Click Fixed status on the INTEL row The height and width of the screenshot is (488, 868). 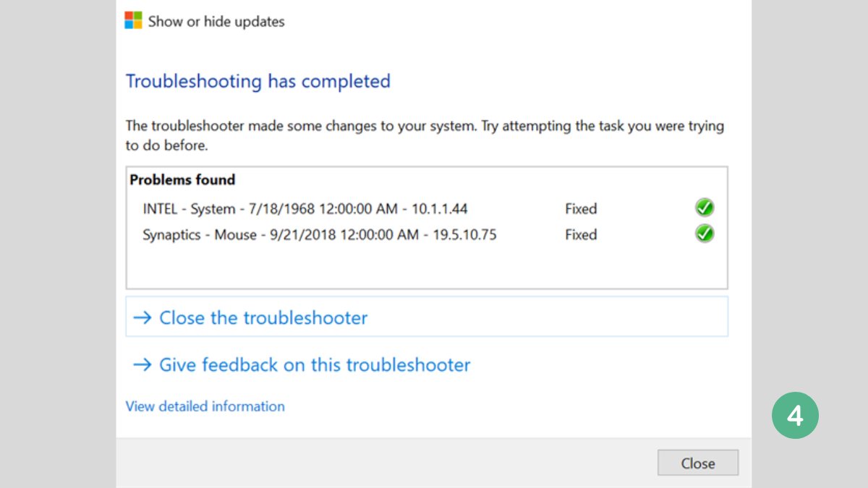pyautogui.click(x=581, y=209)
